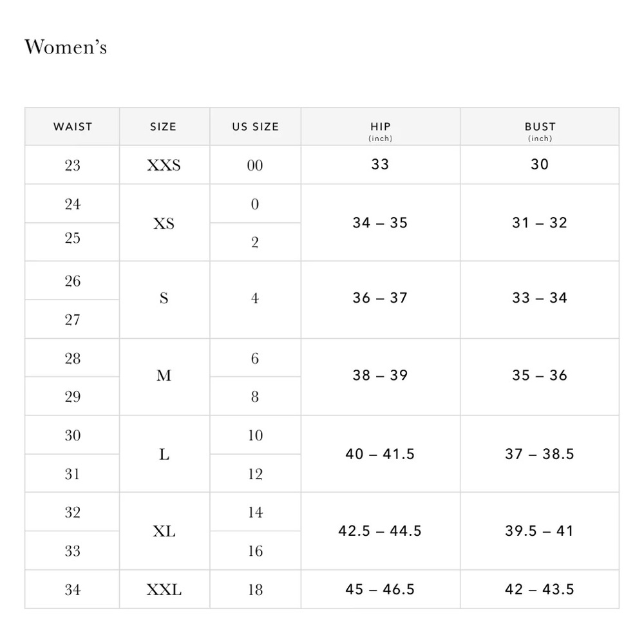Select the XXL size cell

pyautogui.click(x=164, y=589)
